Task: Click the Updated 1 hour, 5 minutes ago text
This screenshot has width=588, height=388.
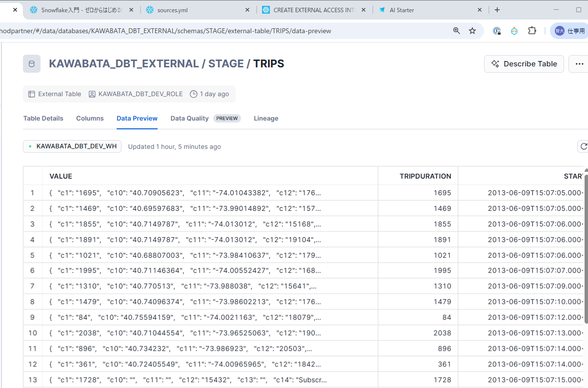Action: pyautogui.click(x=174, y=146)
